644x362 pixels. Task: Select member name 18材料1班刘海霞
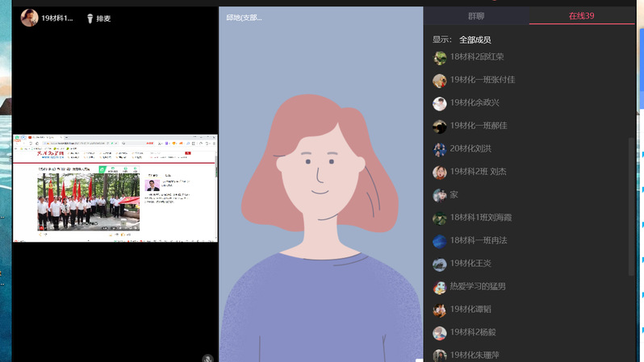pos(481,218)
